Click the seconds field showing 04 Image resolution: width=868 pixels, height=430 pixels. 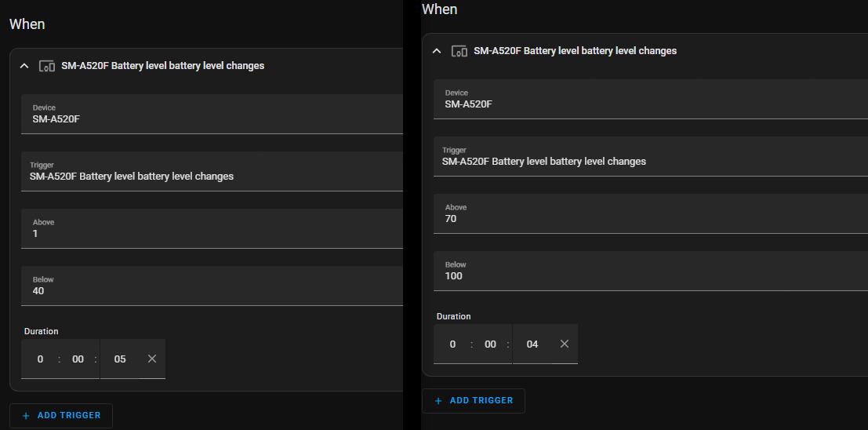click(532, 344)
